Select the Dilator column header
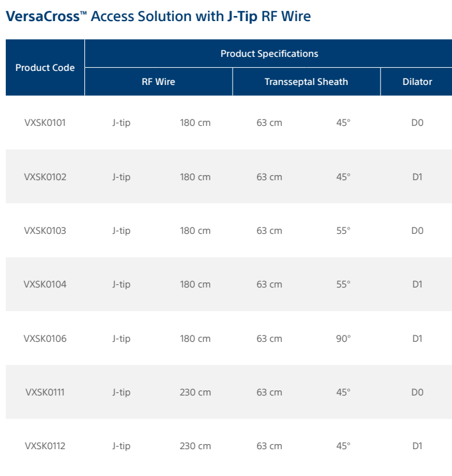Viewport: 452px width, 476px height. tap(417, 82)
